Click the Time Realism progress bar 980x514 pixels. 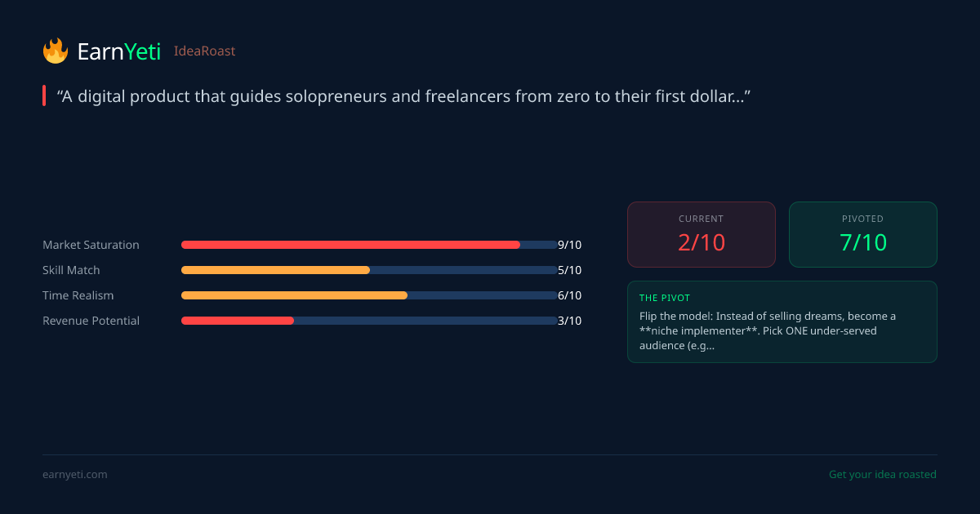coord(369,295)
